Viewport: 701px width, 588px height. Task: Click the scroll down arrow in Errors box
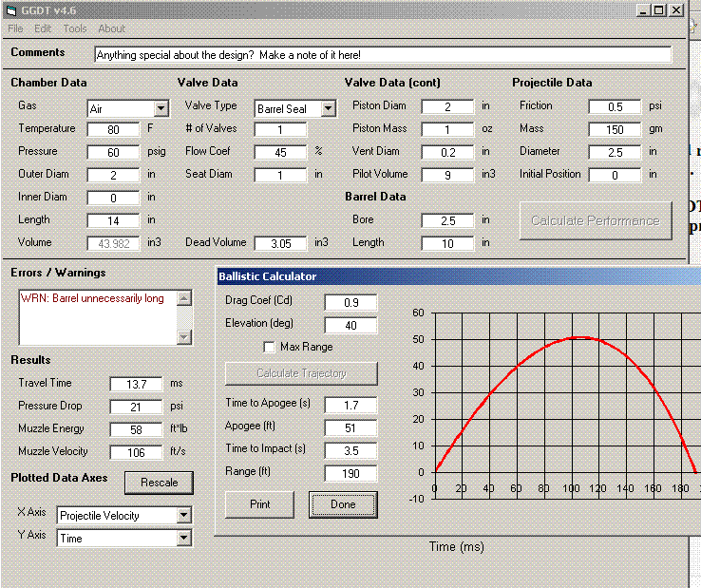click(185, 336)
